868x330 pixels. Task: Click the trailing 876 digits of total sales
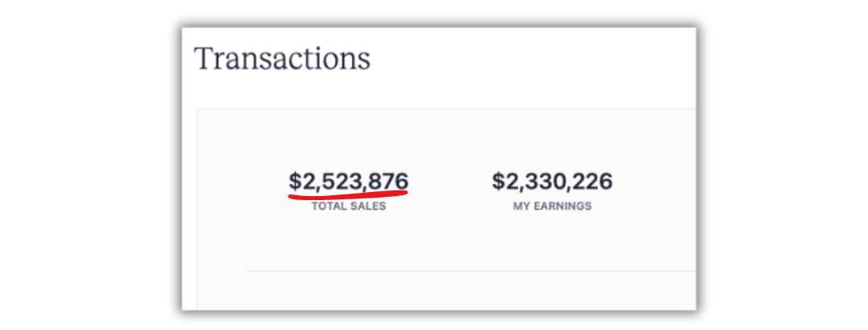point(389,182)
